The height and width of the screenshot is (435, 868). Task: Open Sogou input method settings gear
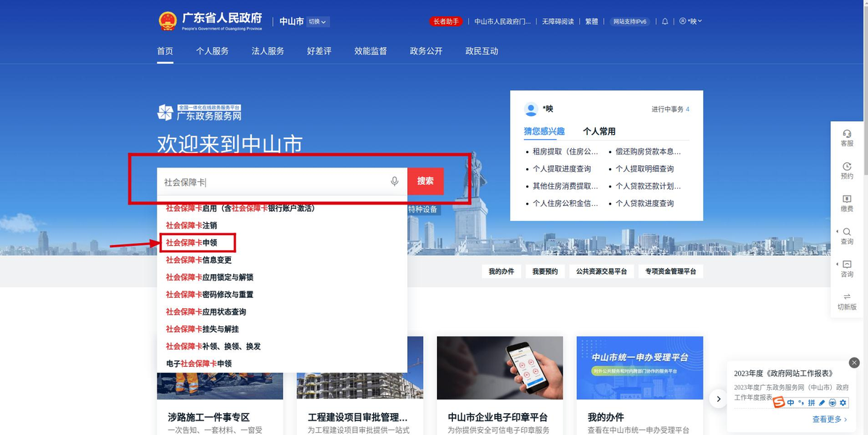pyautogui.click(x=843, y=402)
